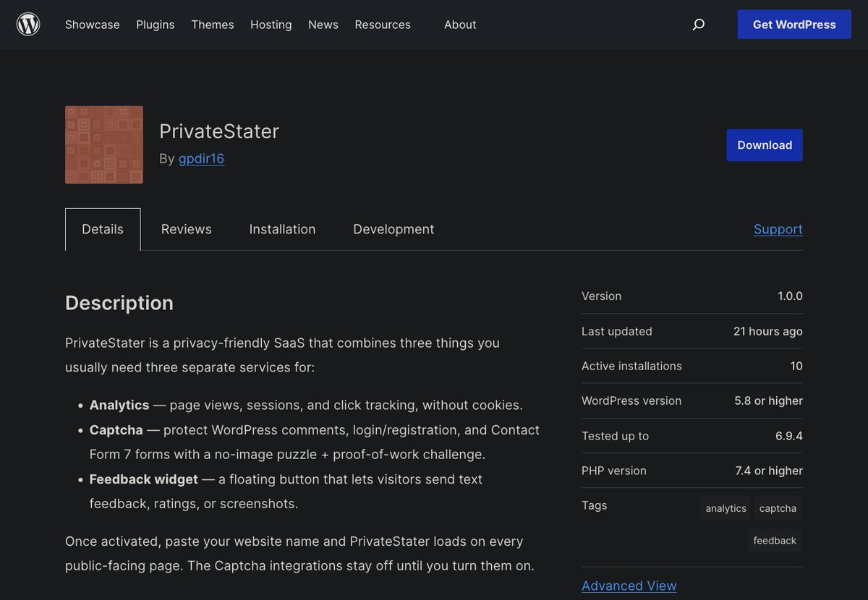Image resolution: width=868 pixels, height=600 pixels.
Task: Open the News navigation link
Action: [323, 25]
